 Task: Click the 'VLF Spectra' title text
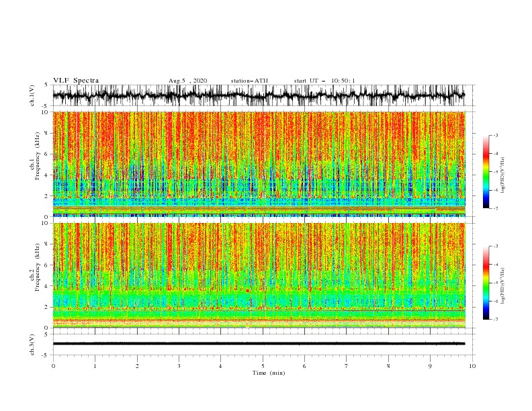coord(76,81)
